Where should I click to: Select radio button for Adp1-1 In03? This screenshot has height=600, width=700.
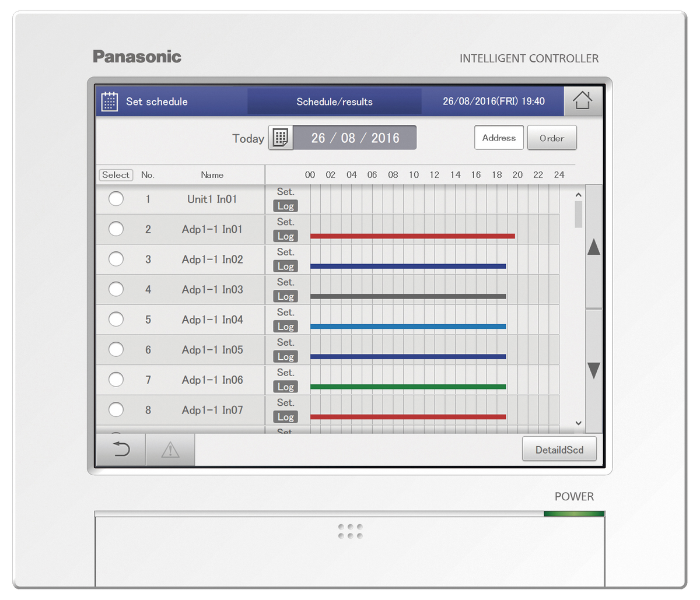[116, 289]
